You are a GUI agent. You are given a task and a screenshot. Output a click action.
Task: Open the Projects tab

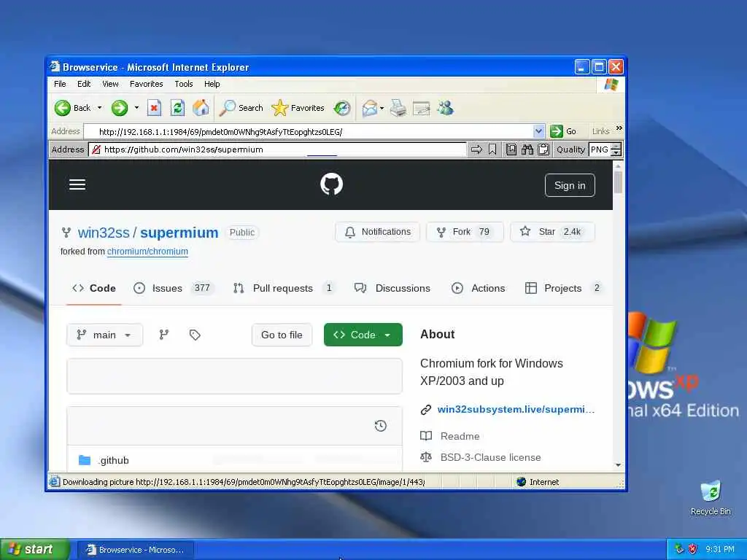(x=564, y=288)
